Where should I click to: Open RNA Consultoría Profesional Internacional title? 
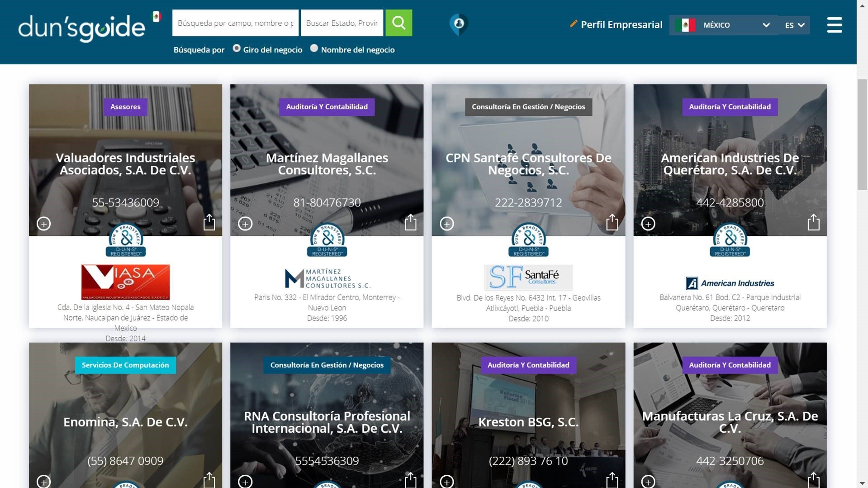pyautogui.click(x=327, y=422)
